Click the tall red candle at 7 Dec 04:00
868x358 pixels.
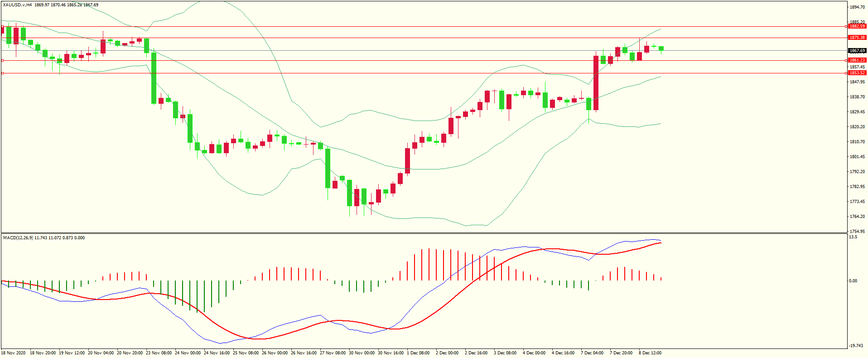click(596, 83)
